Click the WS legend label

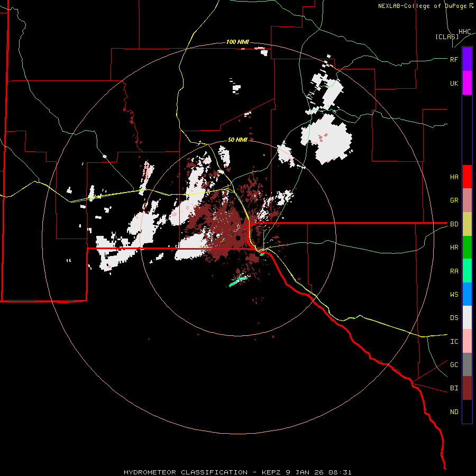coord(454,294)
